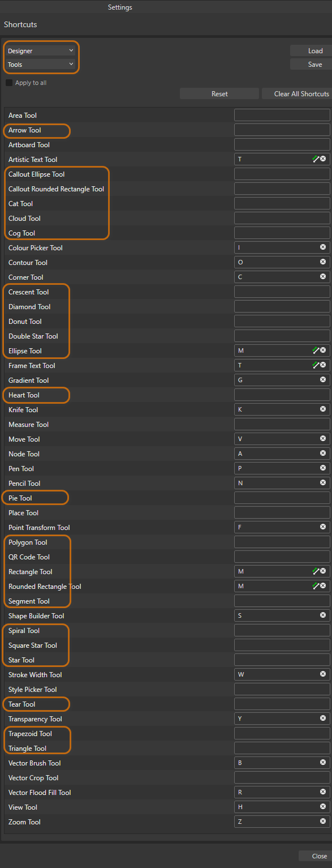Clear the Zoom Tool shortcut
Image resolution: width=332 pixels, height=868 pixels.
click(x=323, y=822)
